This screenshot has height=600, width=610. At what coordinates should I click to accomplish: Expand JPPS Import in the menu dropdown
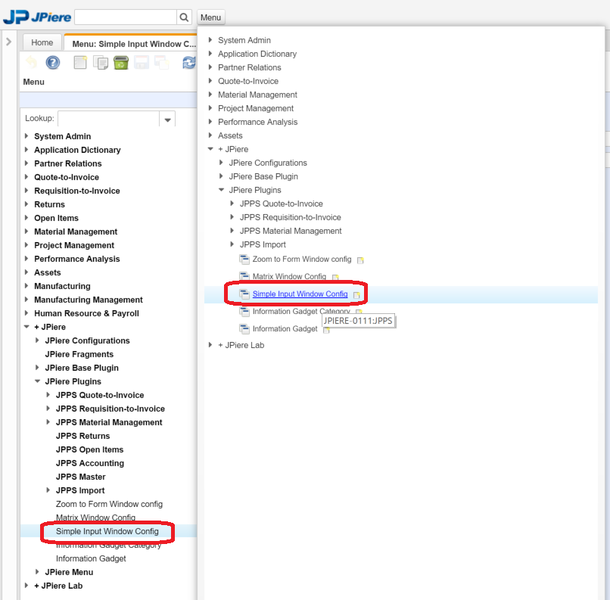click(x=232, y=244)
